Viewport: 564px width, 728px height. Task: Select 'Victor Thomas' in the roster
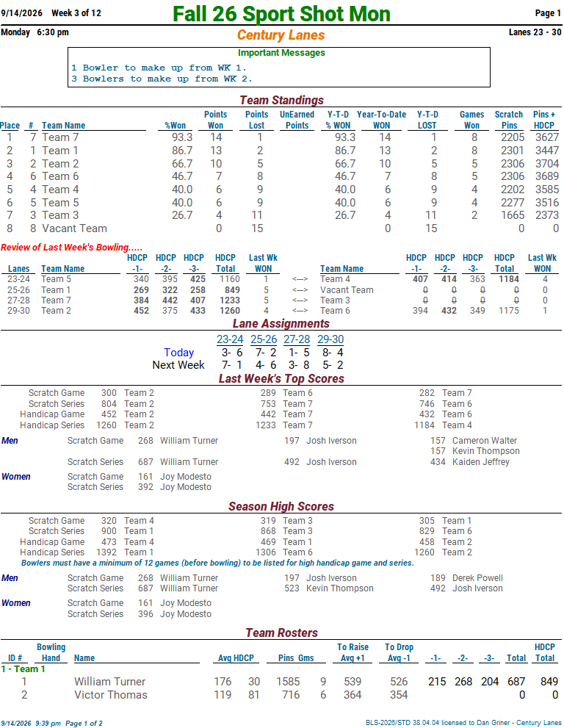pyautogui.click(x=110, y=695)
